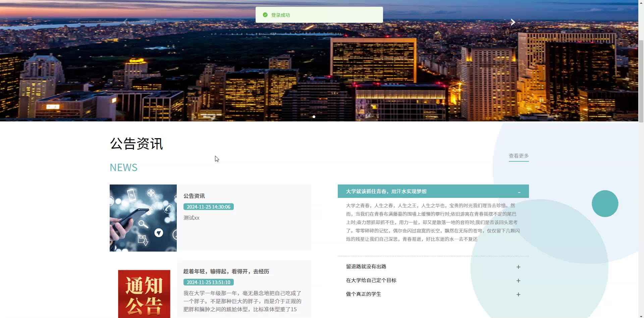Click the 登录成功 success checkmark icon
Image resolution: width=644 pixels, height=318 pixels.
(265, 15)
